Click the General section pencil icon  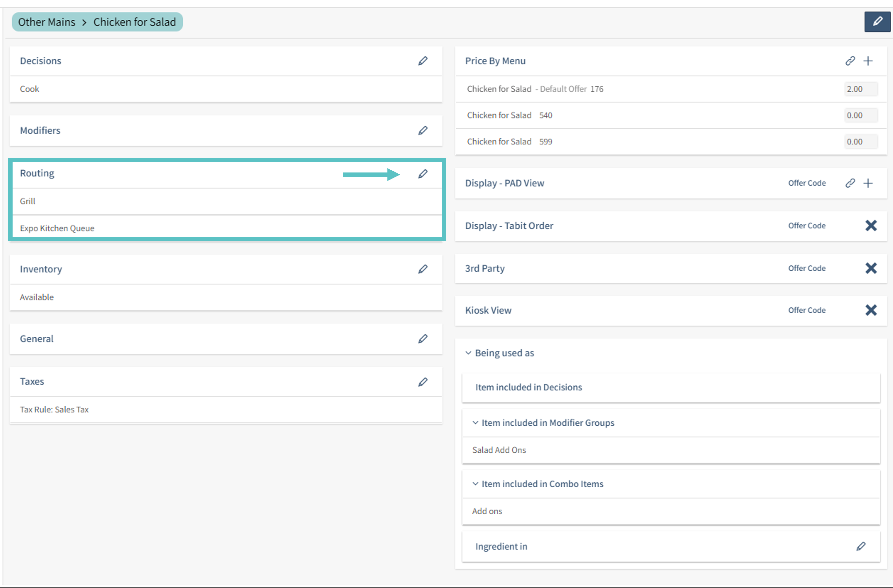423,338
